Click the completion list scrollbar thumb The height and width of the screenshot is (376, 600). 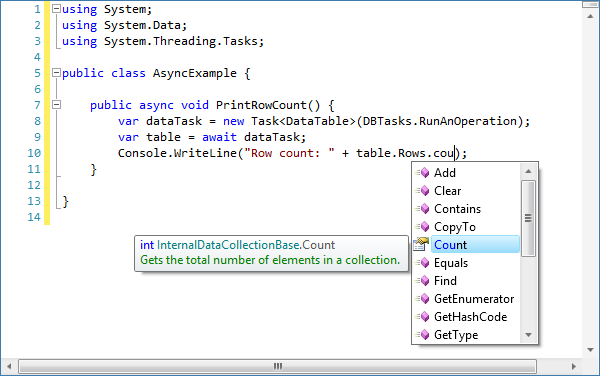pyautogui.click(x=528, y=218)
